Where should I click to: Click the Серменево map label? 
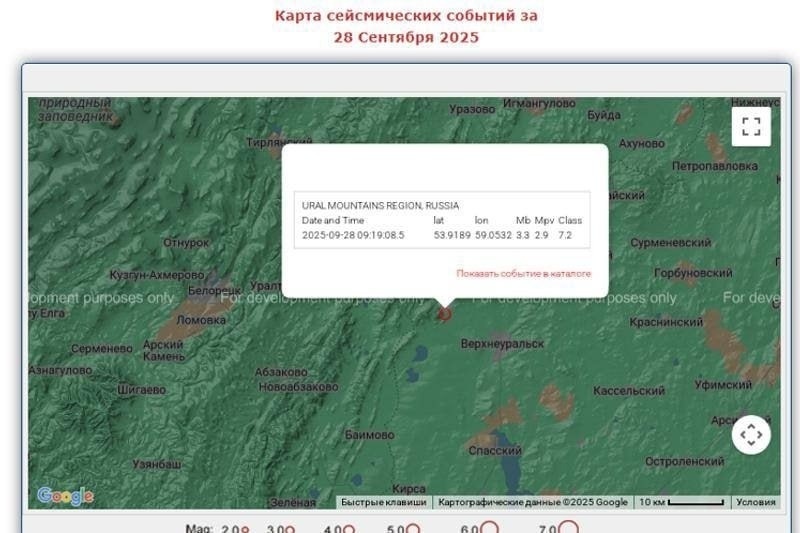(x=102, y=349)
